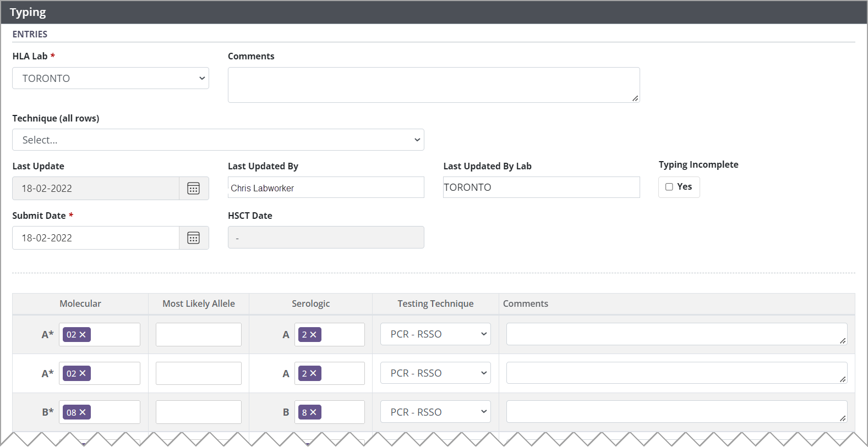Remove serologic tag 2 in first A row
This screenshot has height=447, width=868.
click(x=313, y=334)
